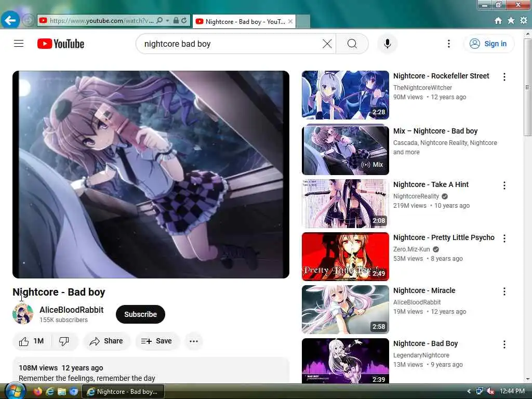This screenshot has height=399, width=532.
Task: Open LegendaryNightcore Nightcore - Bad Boy title
Action: (x=425, y=343)
